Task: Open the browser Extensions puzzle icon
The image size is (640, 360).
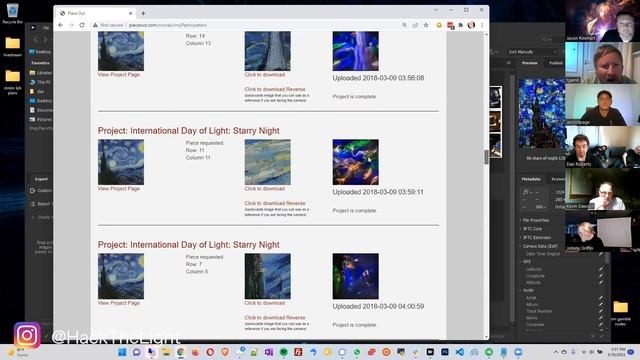Action: tap(460, 25)
